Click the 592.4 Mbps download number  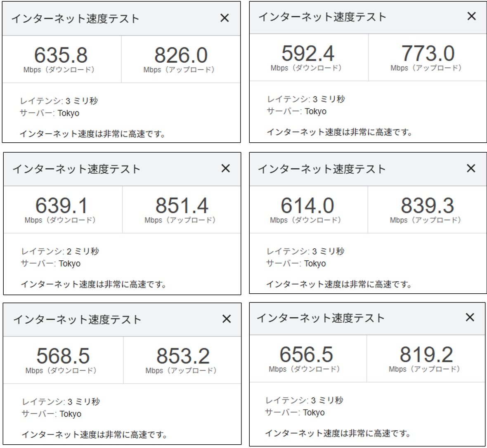308,54
